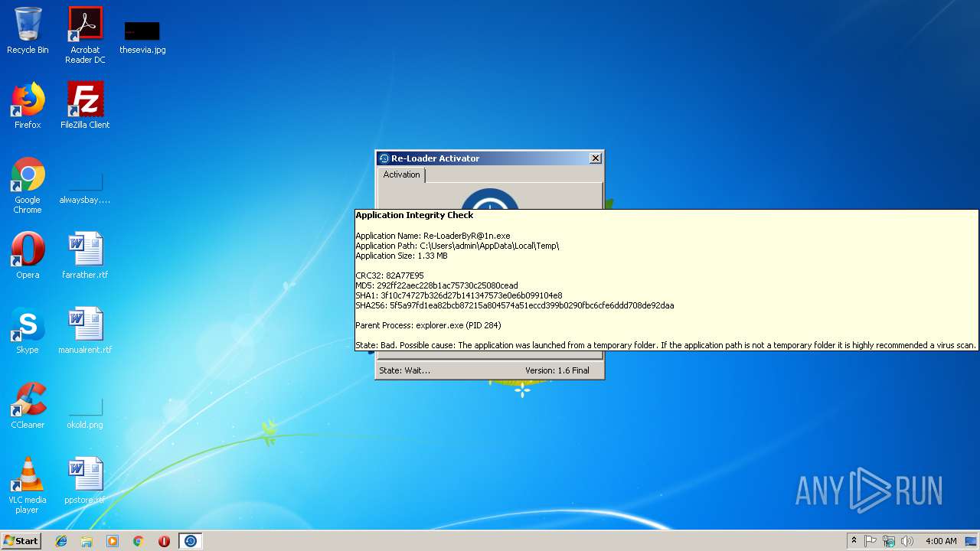
Task: Open Windows Explorer from taskbar
Action: 87,541
